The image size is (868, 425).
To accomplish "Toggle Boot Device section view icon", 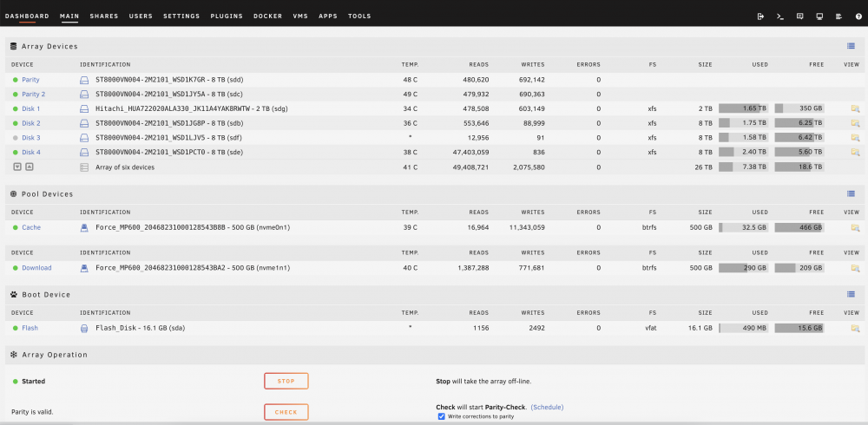I will 851,294.
